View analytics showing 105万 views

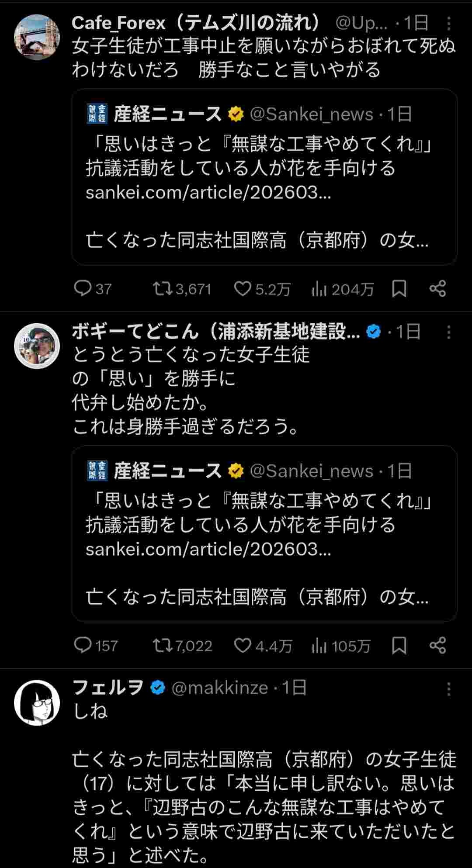tap(319, 646)
